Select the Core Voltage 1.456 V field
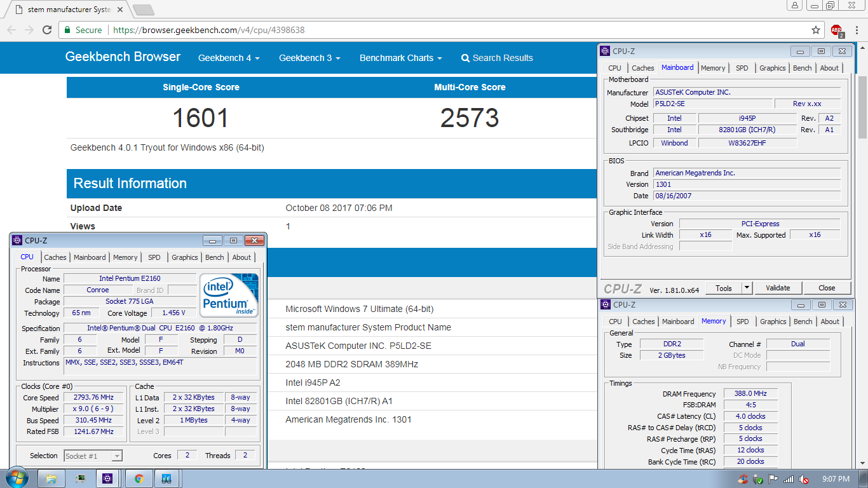 pyautogui.click(x=174, y=313)
